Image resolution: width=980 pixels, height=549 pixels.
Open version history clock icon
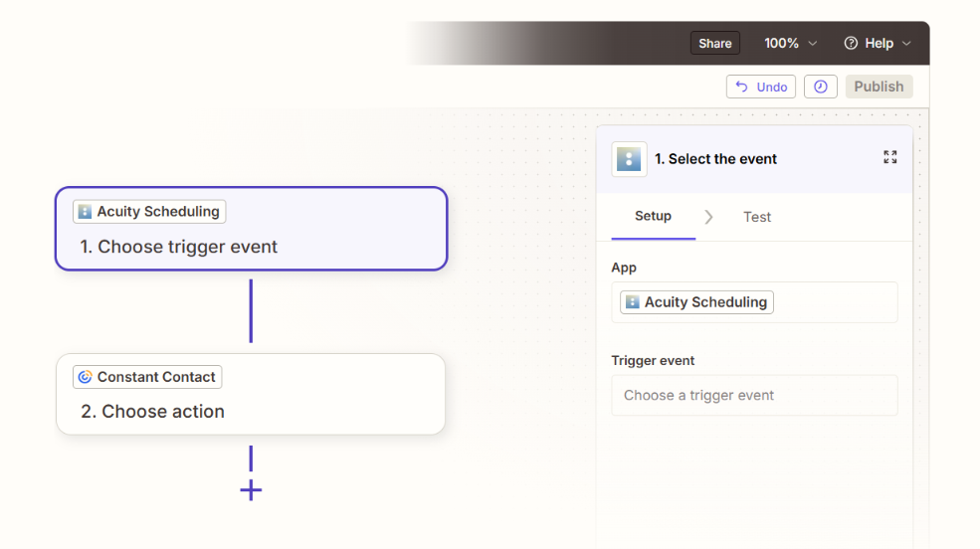[821, 87]
